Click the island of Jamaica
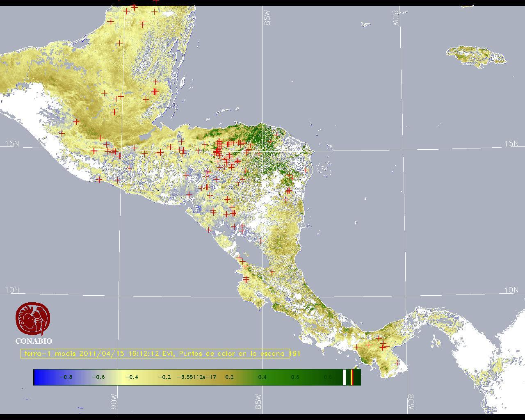The height and width of the screenshot is (420, 525). [x=476, y=55]
